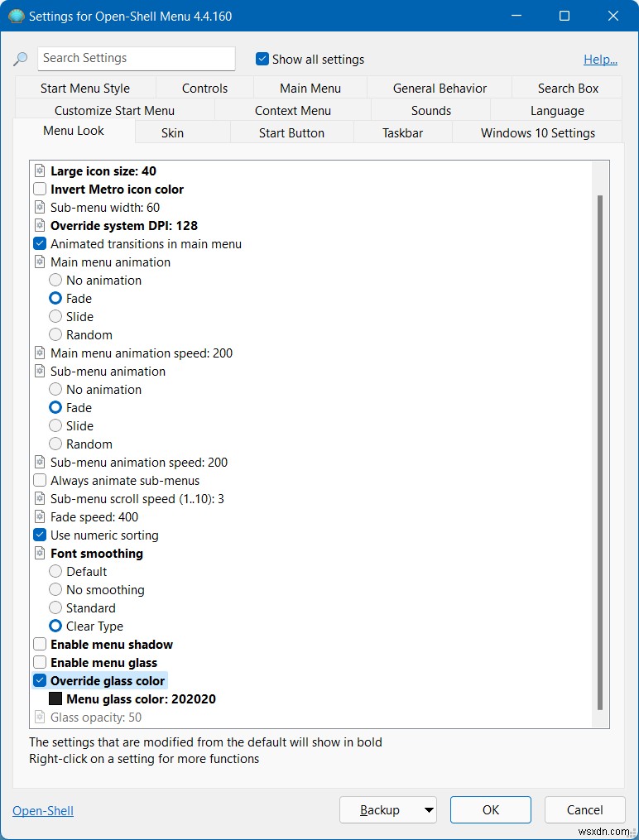Switch to the Skin tab
The height and width of the screenshot is (840, 639).
click(x=172, y=133)
